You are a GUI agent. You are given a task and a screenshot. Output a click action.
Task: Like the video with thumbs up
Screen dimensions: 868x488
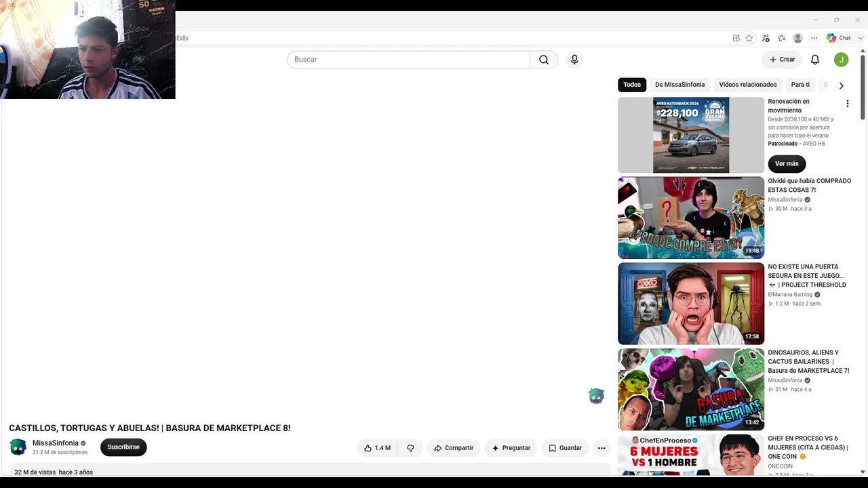point(377,448)
